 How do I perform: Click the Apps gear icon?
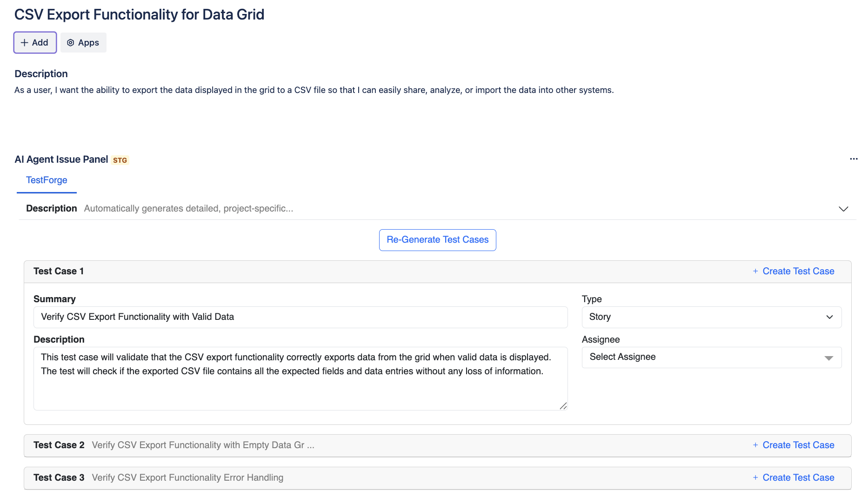[x=71, y=43]
